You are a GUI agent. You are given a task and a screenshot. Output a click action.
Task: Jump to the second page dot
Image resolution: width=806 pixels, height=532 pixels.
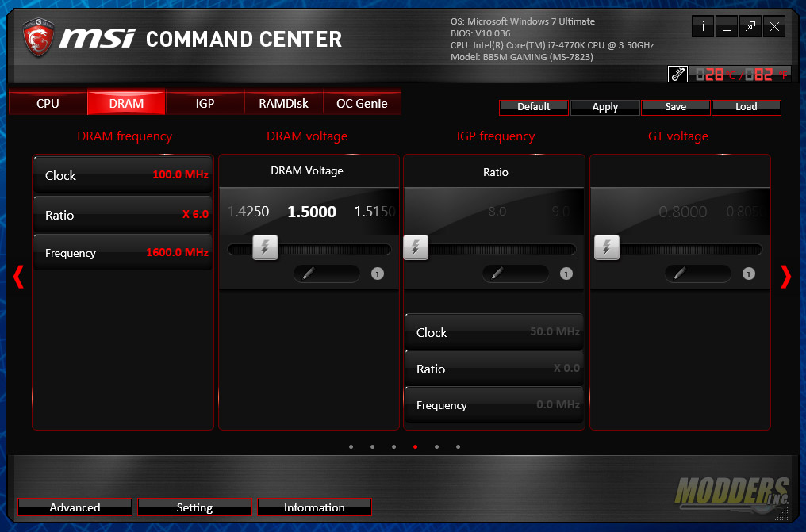pos(372,446)
